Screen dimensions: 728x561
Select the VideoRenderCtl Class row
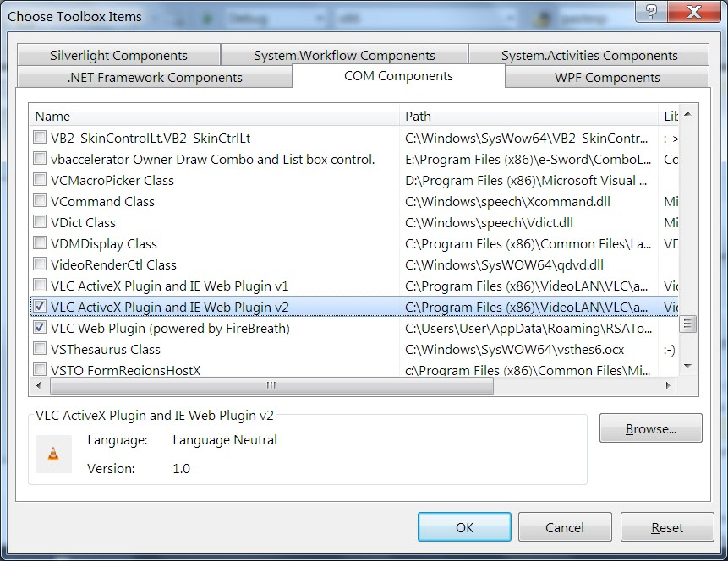click(x=354, y=264)
